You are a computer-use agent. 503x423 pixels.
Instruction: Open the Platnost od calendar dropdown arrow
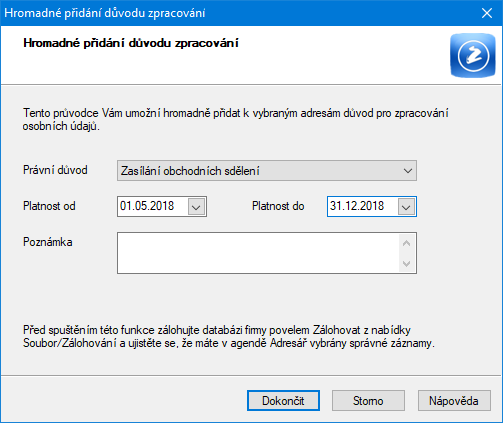[196, 207]
